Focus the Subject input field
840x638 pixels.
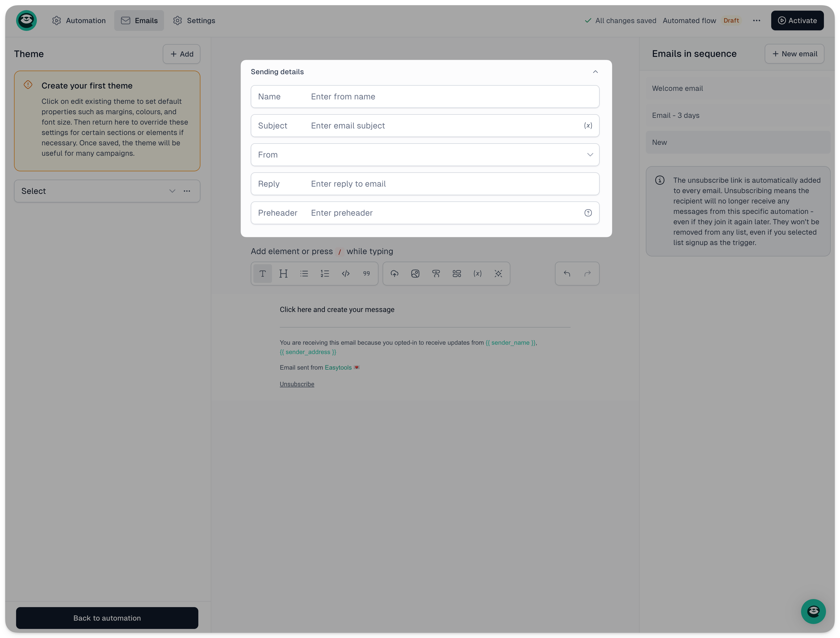pyautogui.click(x=425, y=126)
